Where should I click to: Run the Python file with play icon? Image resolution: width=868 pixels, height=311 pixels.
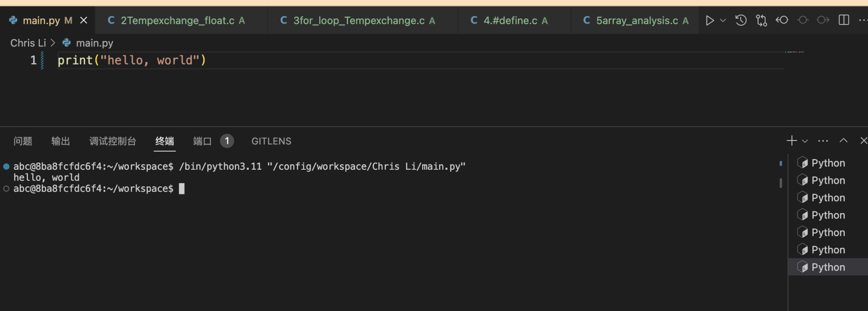click(709, 20)
